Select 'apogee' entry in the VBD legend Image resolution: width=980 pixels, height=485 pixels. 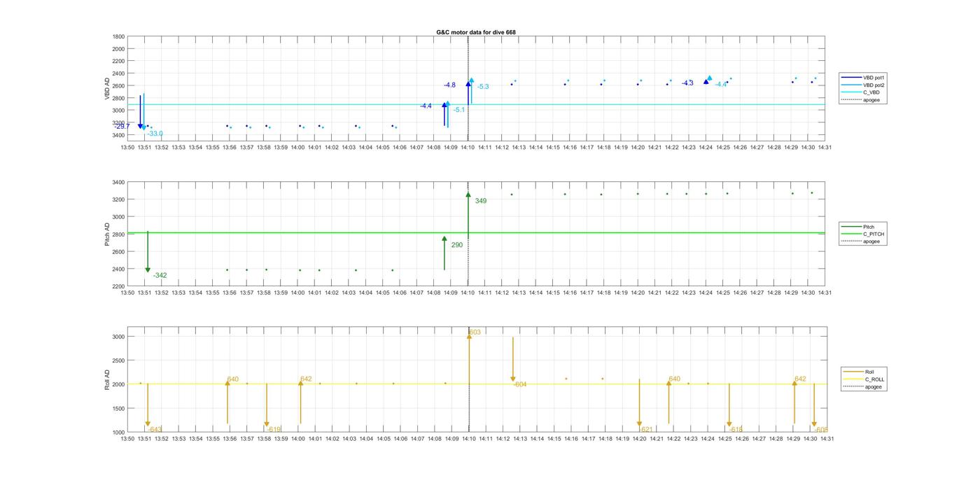(871, 99)
